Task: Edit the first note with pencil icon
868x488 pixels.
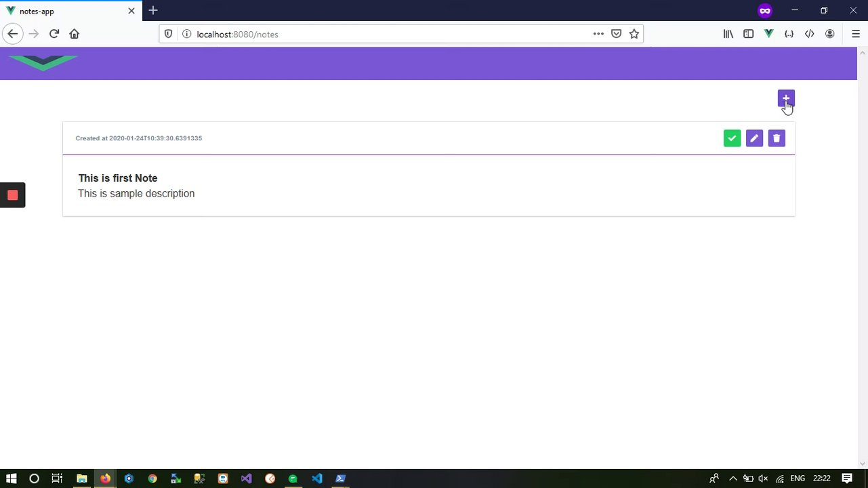Action: pos(754,138)
